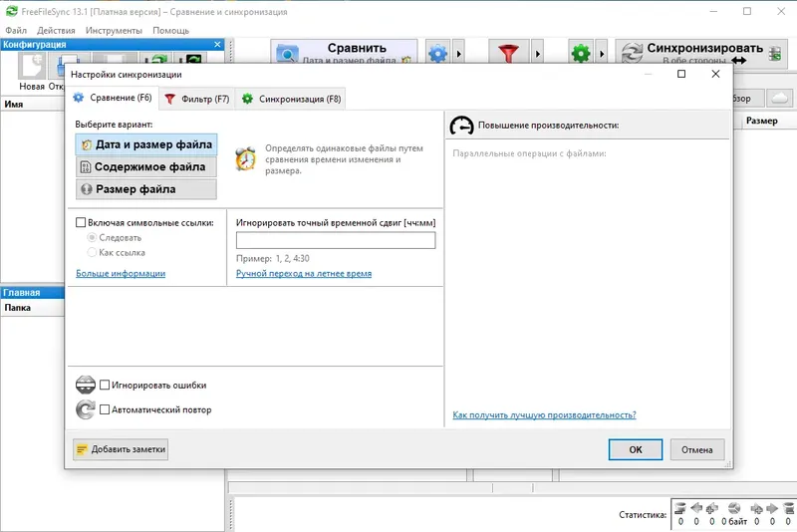The image size is (797, 532).
Task: Open the Действия menu
Action: (56, 31)
